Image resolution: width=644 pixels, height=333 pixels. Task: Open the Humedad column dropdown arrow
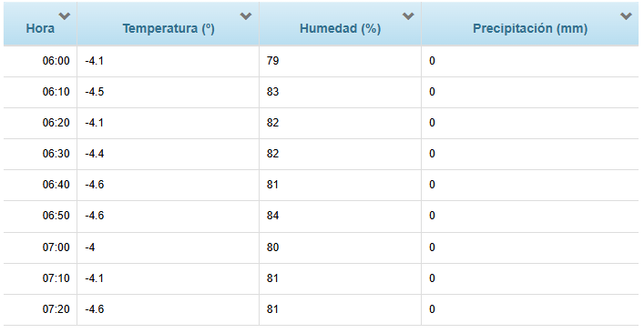[x=408, y=16]
